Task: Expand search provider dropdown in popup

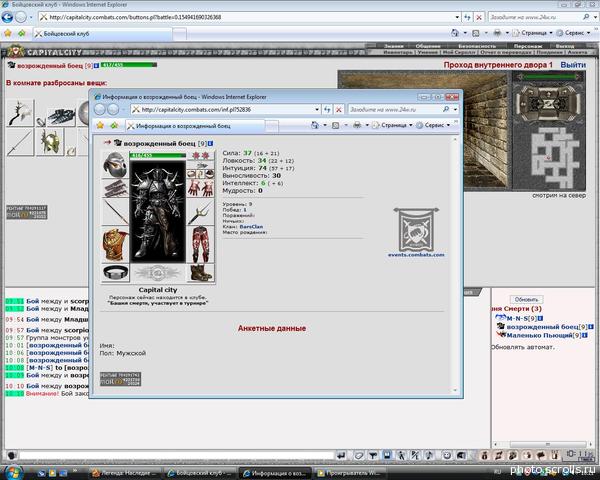Action: [455, 109]
